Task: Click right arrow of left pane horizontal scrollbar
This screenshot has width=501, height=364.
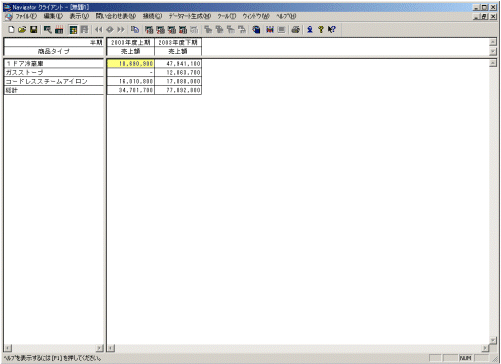Action: pyautogui.click(x=100, y=348)
